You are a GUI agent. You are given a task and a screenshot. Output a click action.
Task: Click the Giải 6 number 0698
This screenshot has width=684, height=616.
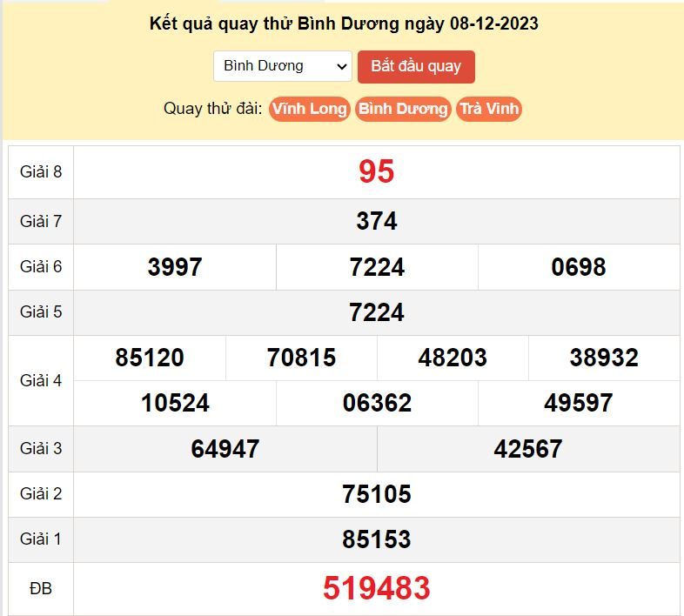pos(579,267)
